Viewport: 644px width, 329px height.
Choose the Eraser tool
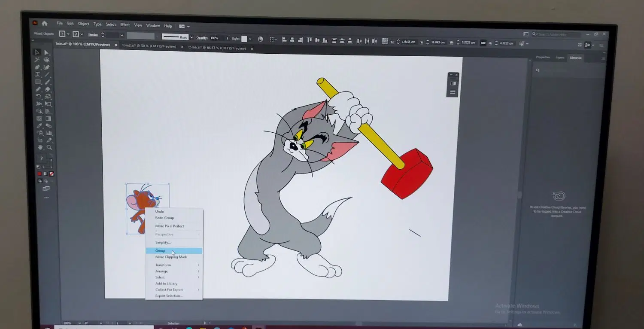point(48,89)
